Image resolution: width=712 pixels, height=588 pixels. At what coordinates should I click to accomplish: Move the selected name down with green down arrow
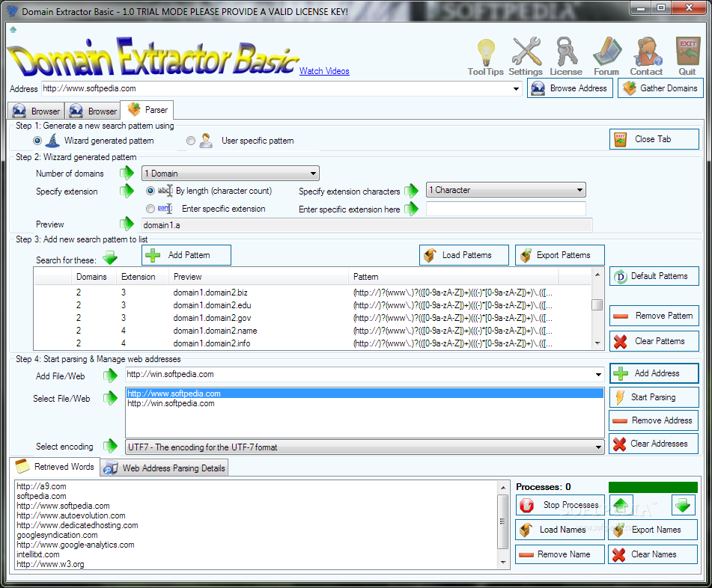tap(683, 505)
